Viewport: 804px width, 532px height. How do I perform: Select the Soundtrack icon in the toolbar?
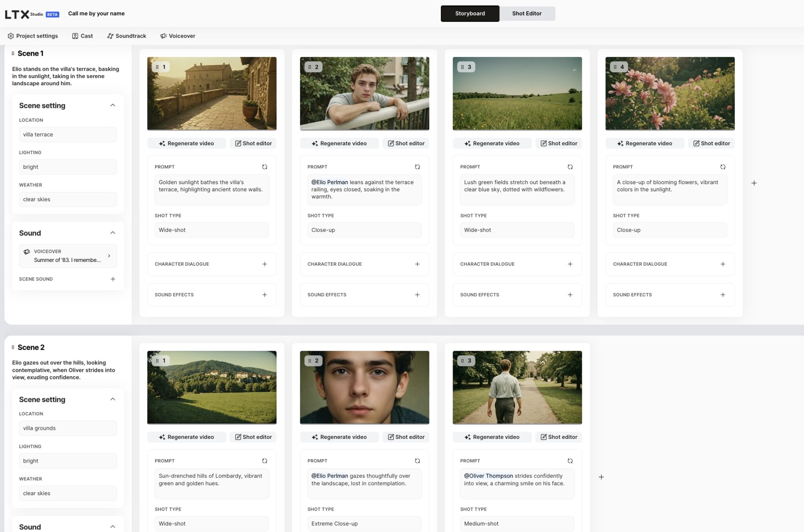point(110,36)
